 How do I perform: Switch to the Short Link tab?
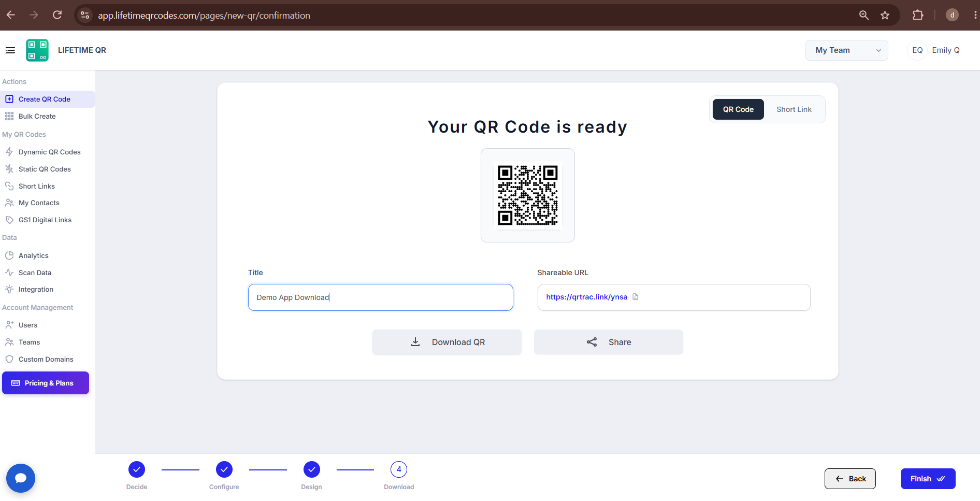point(794,109)
